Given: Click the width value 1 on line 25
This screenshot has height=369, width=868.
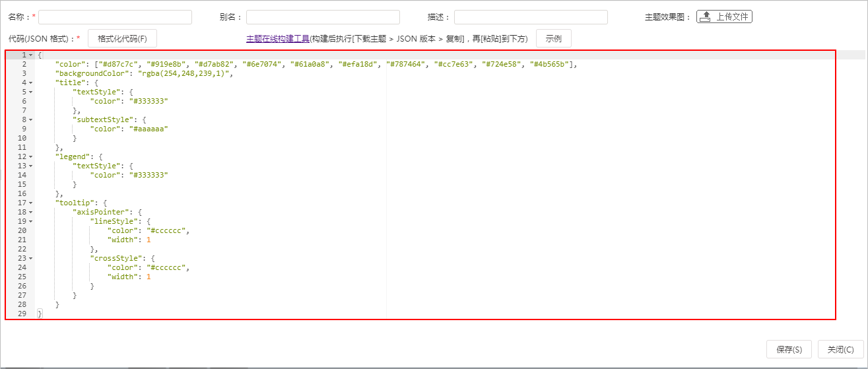Looking at the screenshot, I should tap(149, 277).
